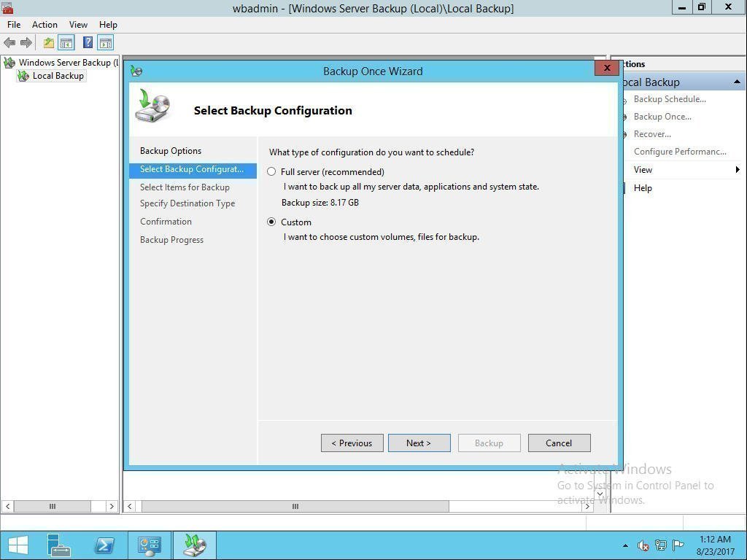Click the muted speaker tray icon
Image resolution: width=747 pixels, height=560 pixels.
point(643,545)
